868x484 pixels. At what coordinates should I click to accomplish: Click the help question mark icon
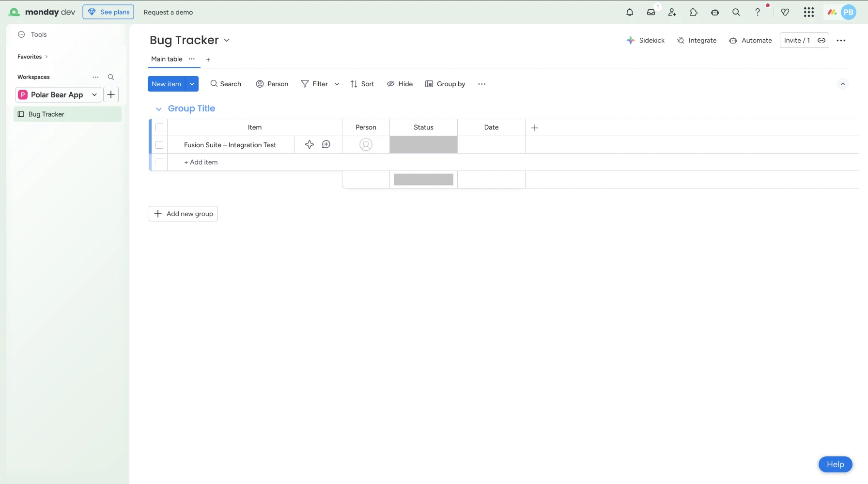pos(758,13)
